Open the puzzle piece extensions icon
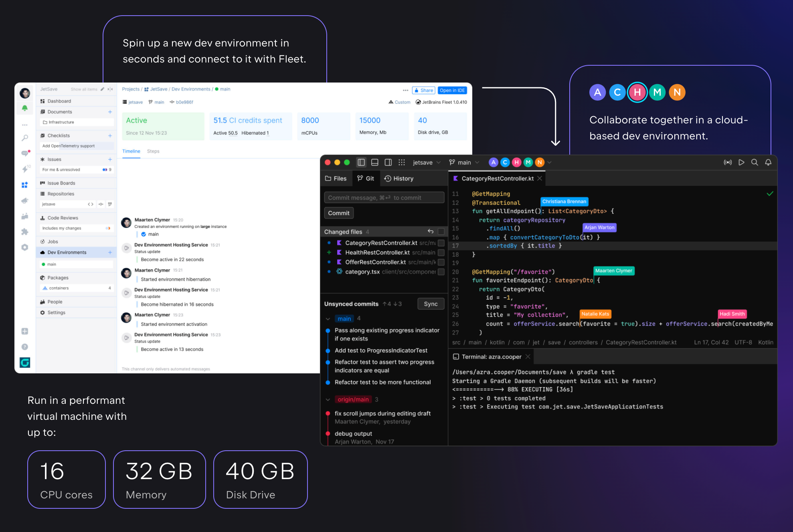This screenshot has height=532, width=793. click(25, 232)
